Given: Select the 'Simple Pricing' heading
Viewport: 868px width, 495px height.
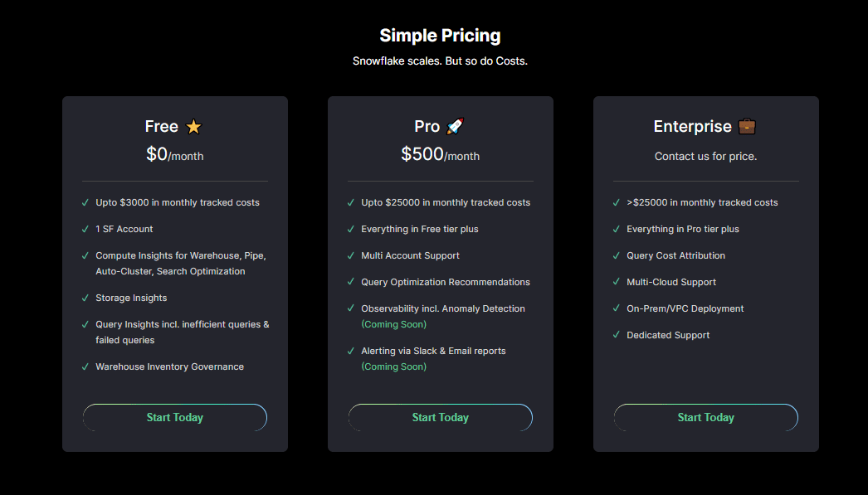Looking at the screenshot, I should [440, 35].
